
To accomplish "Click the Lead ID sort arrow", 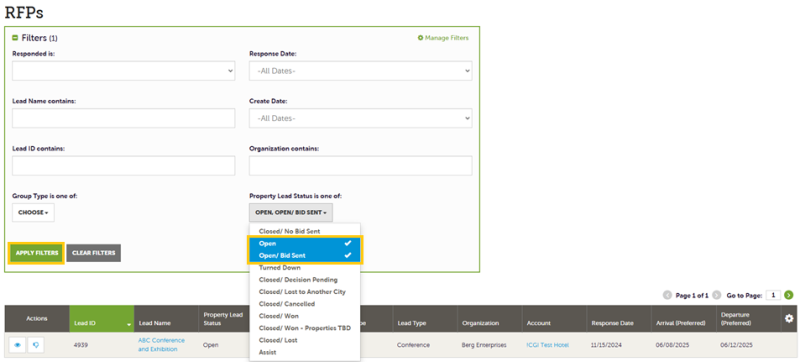I will [129, 325].
